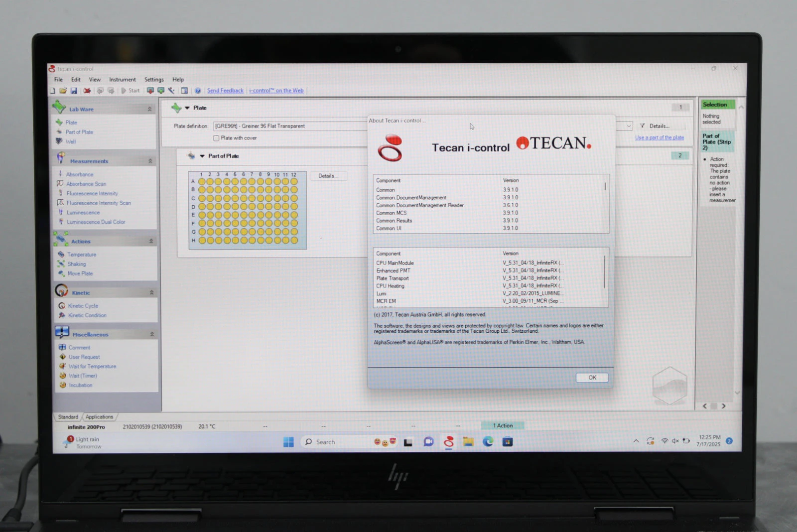Collapse the Lab Ware panel section
This screenshot has width=797, height=532.
coord(149,109)
